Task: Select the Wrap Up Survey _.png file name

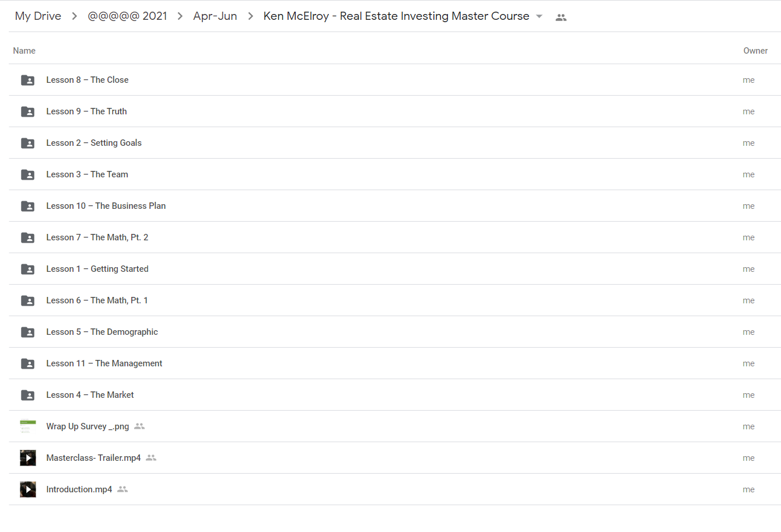Action: (x=87, y=426)
